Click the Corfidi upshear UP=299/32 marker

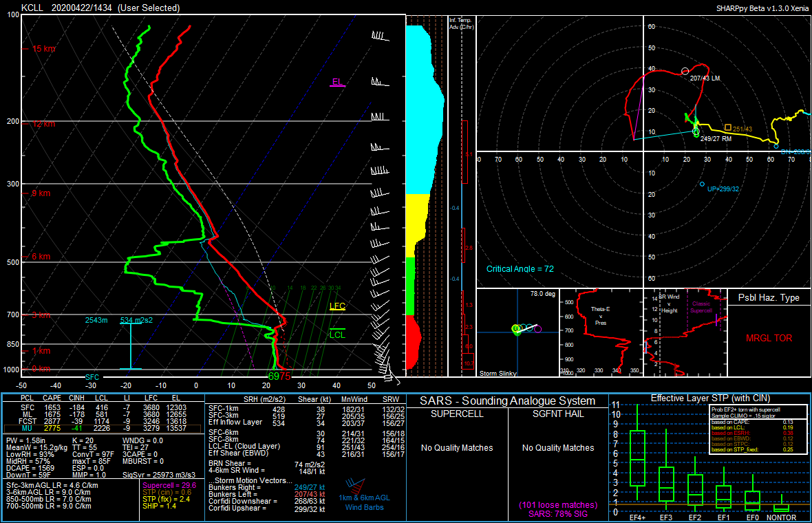click(702, 184)
